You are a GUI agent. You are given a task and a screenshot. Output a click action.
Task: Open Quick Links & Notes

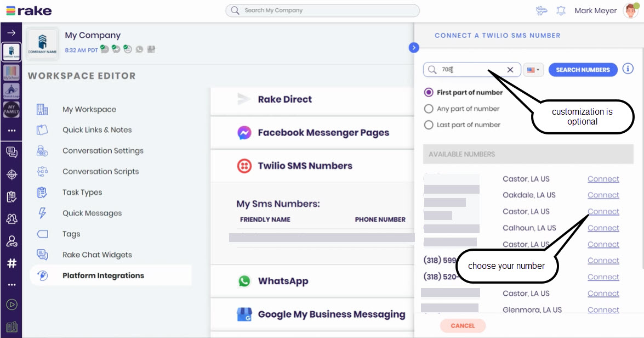pos(97,130)
